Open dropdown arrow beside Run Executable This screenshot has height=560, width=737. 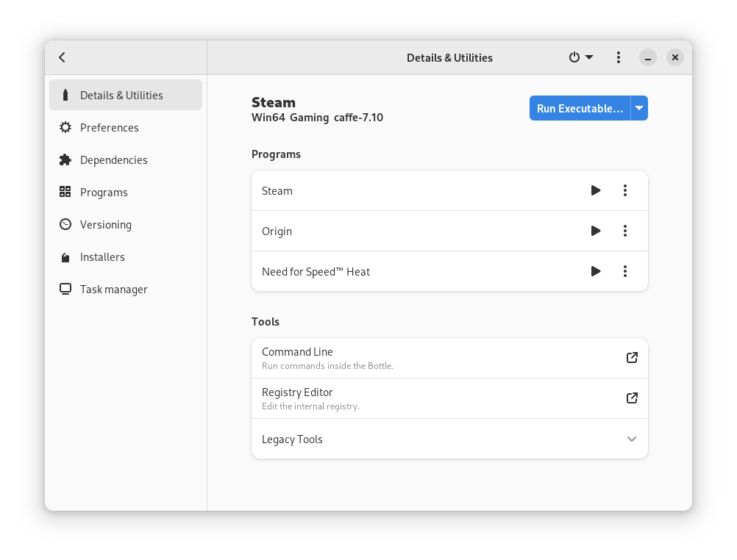point(640,109)
